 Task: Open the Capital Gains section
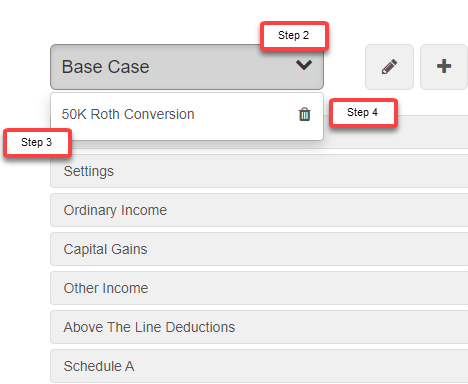(x=259, y=249)
